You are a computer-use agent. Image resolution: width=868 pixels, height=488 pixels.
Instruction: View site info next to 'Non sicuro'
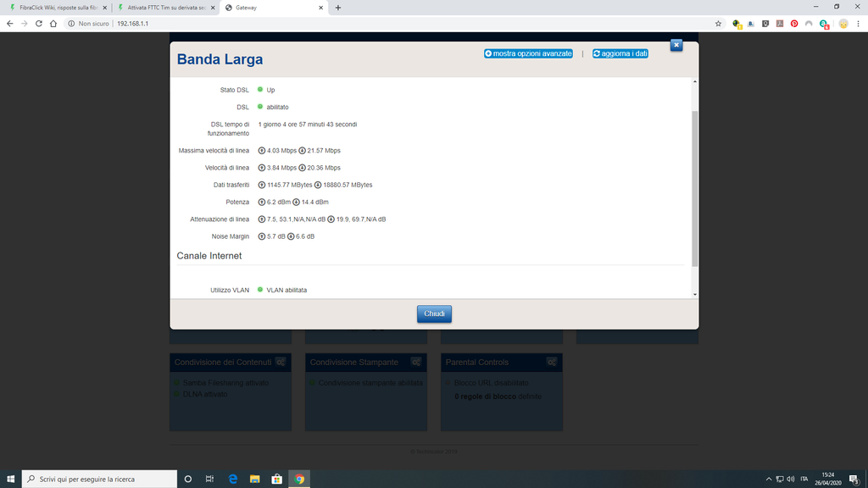[71, 24]
